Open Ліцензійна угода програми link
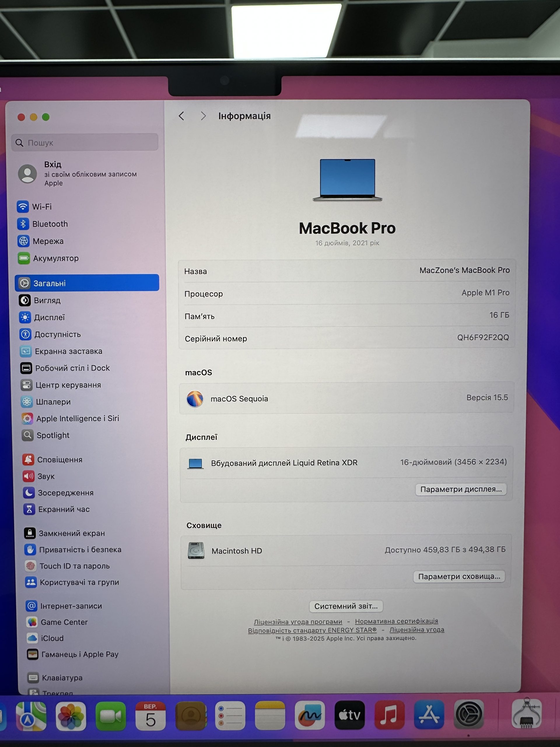Viewport: 560px width, 747px height. tap(298, 622)
